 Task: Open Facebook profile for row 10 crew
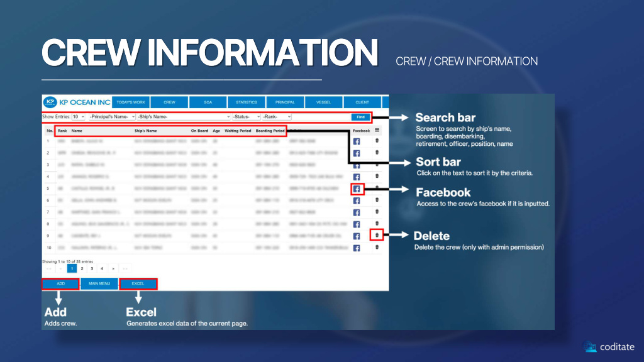(x=357, y=248)
